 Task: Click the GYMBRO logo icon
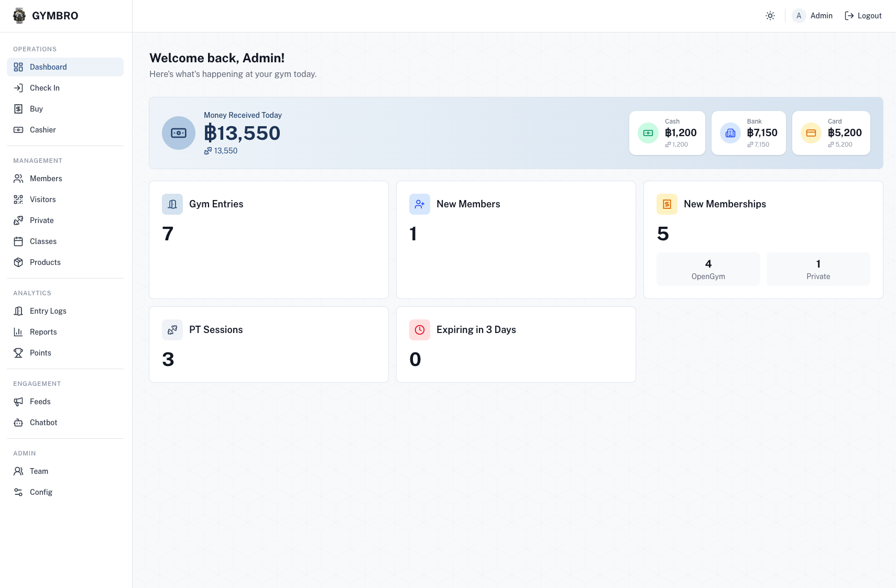19,16
